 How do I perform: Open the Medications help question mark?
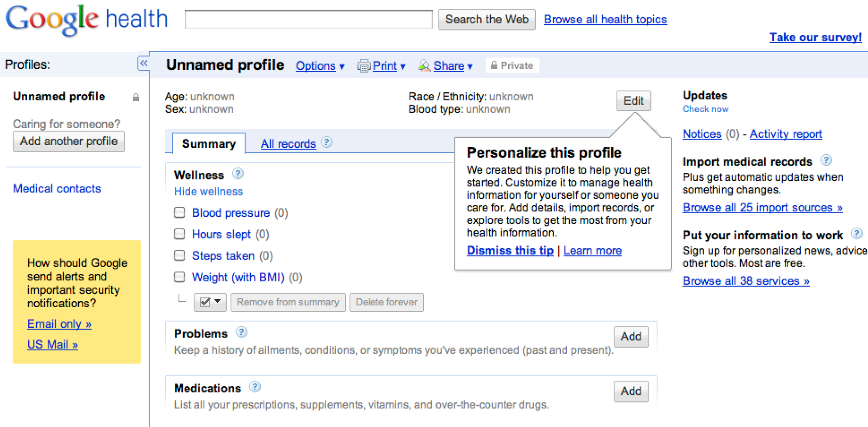click(x=255, y=386)
